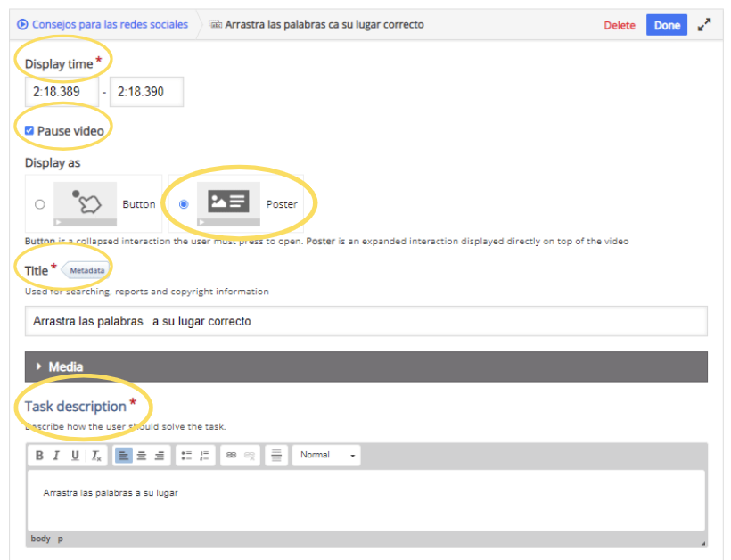731x560 pixels.
Task: Click the Bold formatting icon
Action: point(39,456)
